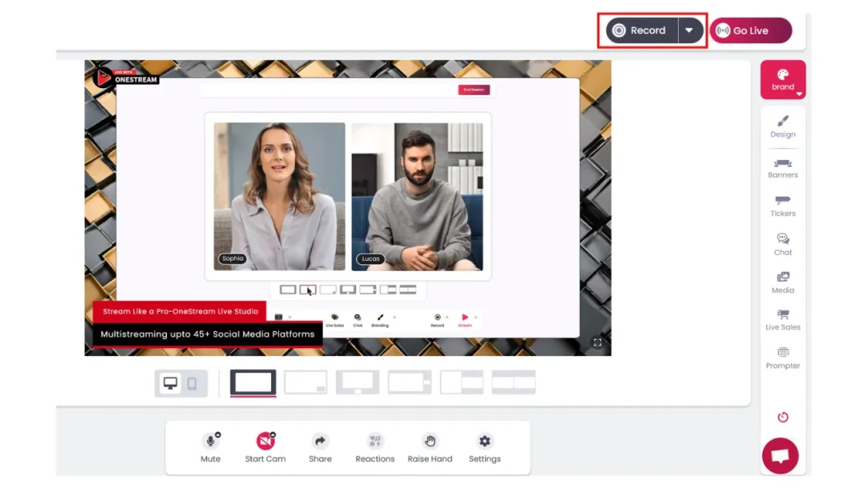Click the Record button

tap(642, 30)
